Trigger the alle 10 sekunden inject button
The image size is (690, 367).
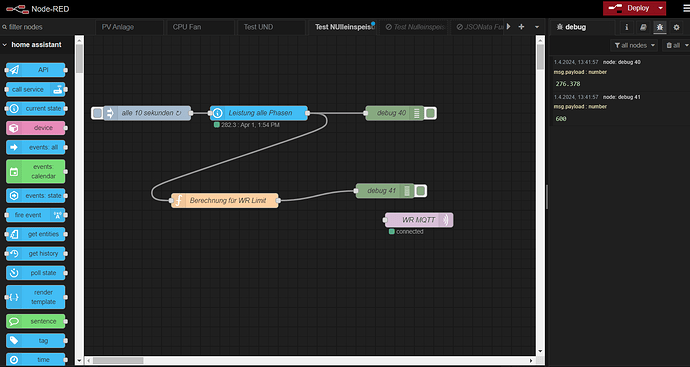point(97,113)
